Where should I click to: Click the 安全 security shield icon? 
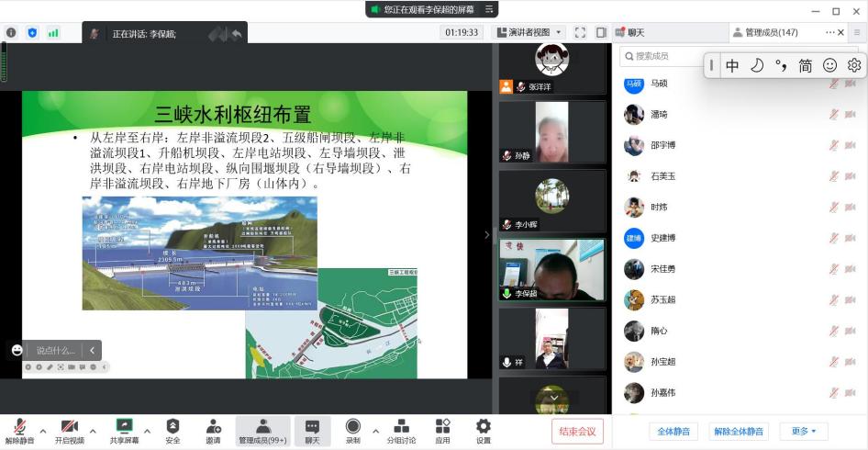tap(172, 428)
